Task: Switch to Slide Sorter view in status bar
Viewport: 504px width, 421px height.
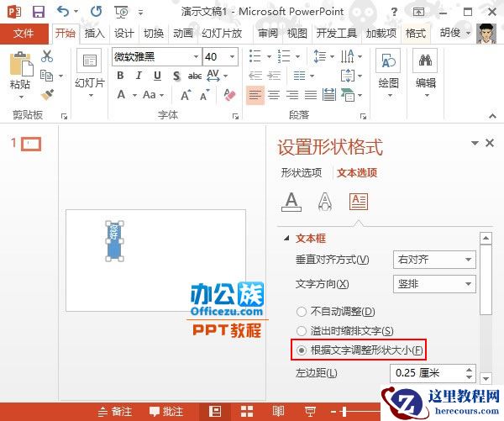Action: [247, 412]
